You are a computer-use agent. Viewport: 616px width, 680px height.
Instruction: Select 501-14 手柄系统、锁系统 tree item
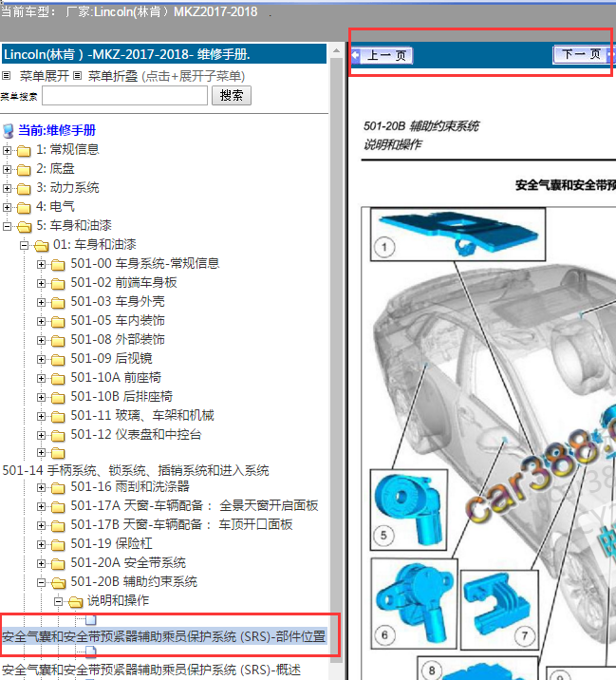tap(136, 470)
